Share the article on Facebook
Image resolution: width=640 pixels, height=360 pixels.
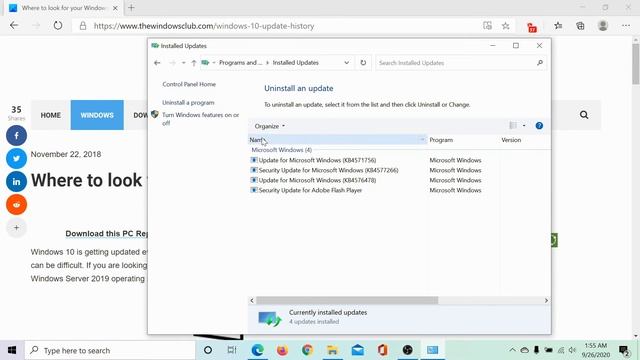(16, 136)
